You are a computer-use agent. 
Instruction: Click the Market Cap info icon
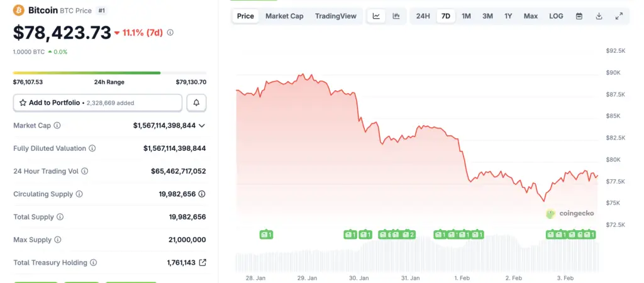coord(57,126)
